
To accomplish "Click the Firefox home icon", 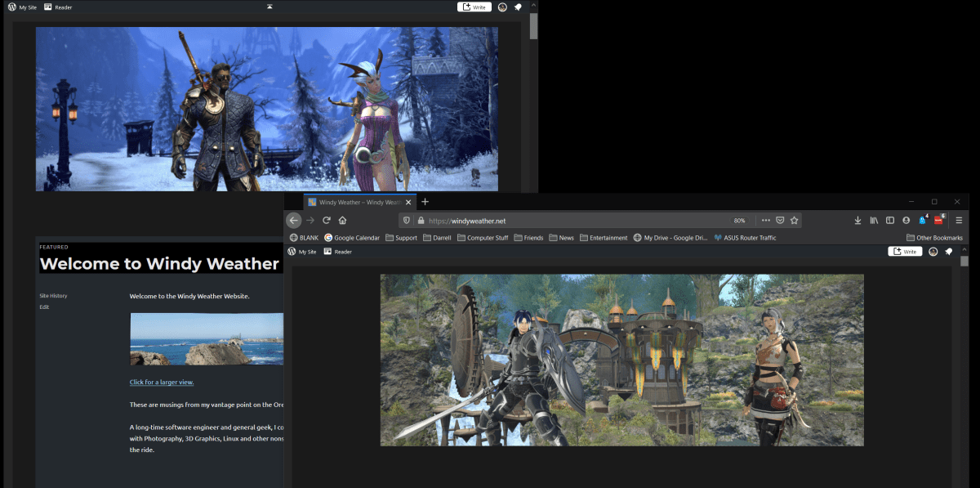I will click(x=342, y=220).
